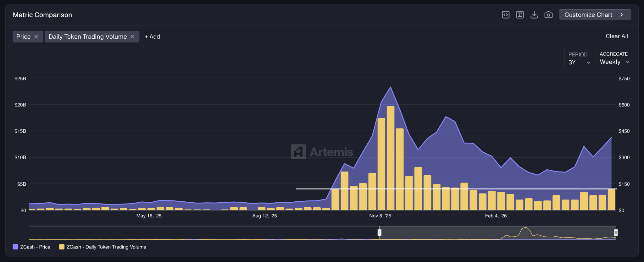
Task: Click the $25B left axis label
Action: click(x=20, y=79)
